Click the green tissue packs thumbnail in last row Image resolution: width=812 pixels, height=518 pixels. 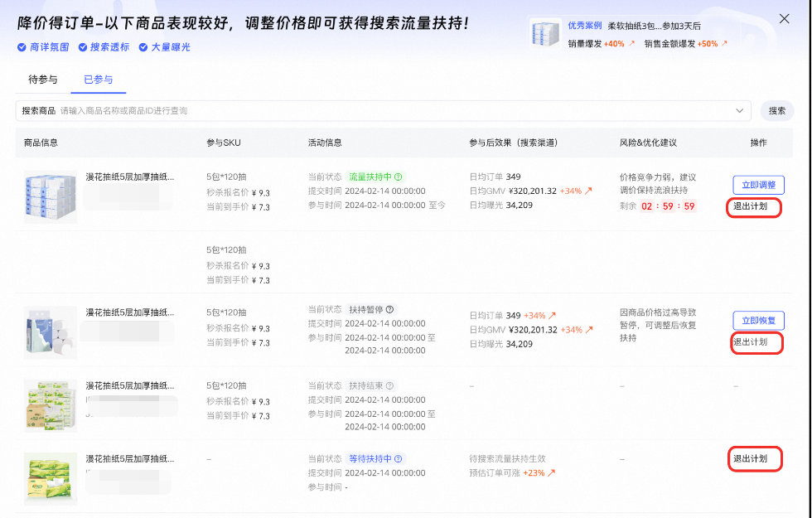coord(51,479)
